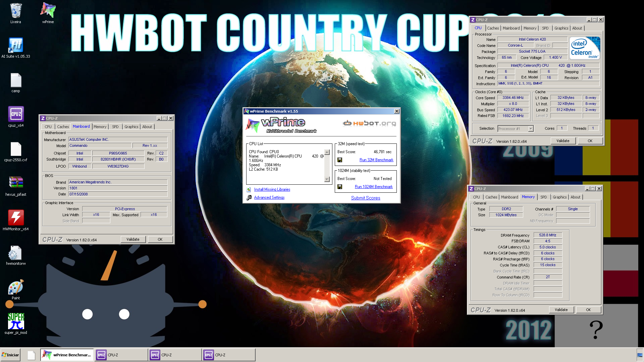Viewport: 644px width, 362px height.
Task: Open Install Missing Libraries link
Action: 272,189
